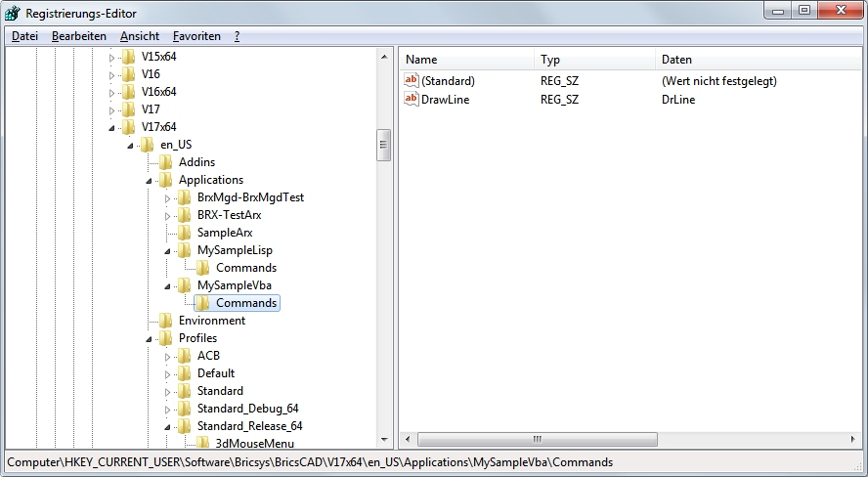This screenshot has width=868, height=477.
Task: Open the Favoriten menu
Action: [x=196, y=36]
